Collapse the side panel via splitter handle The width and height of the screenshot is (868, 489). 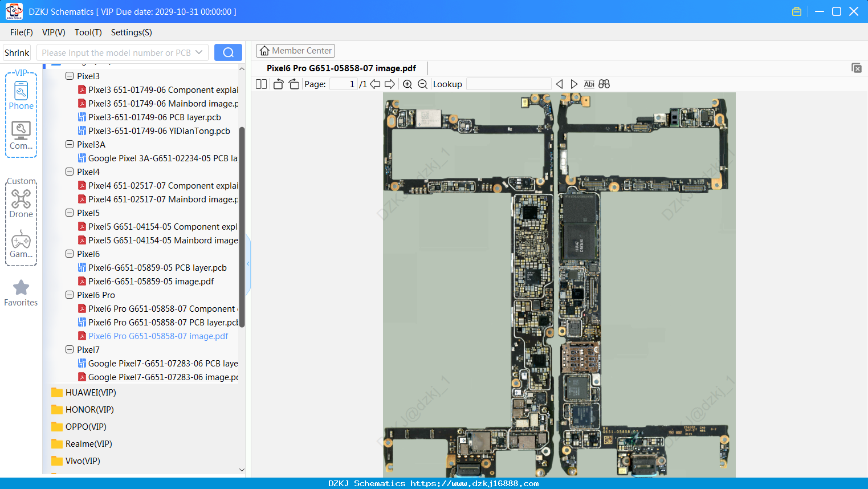(x=248, y=263)
